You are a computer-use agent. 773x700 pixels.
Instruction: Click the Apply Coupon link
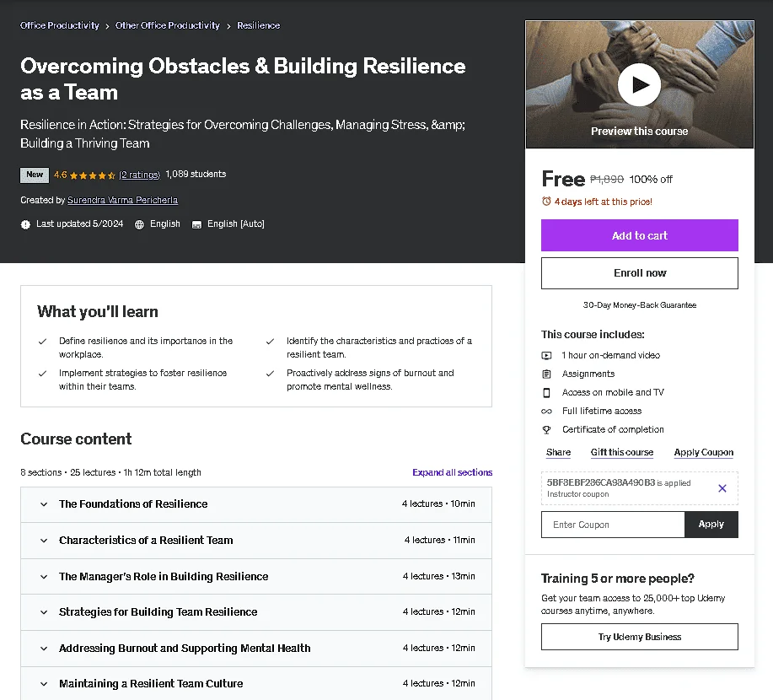704,452
